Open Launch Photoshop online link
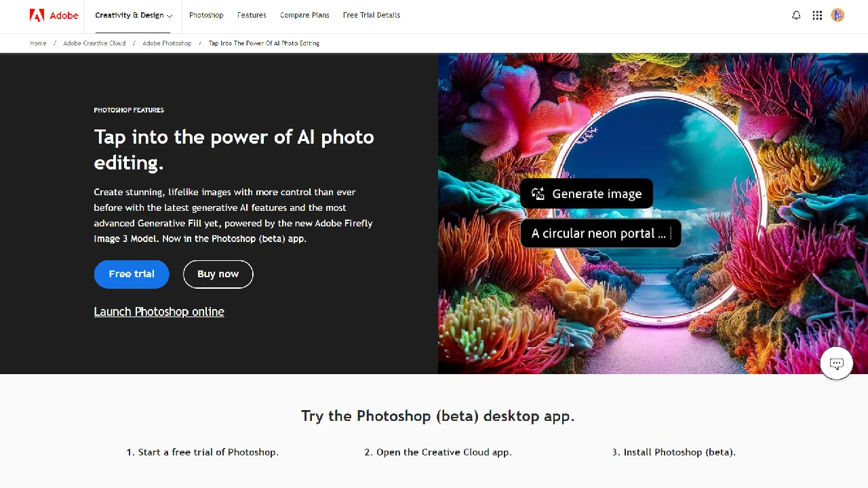Image resolution: width=868 pixels, height=488 pixels. coord(159,311)
